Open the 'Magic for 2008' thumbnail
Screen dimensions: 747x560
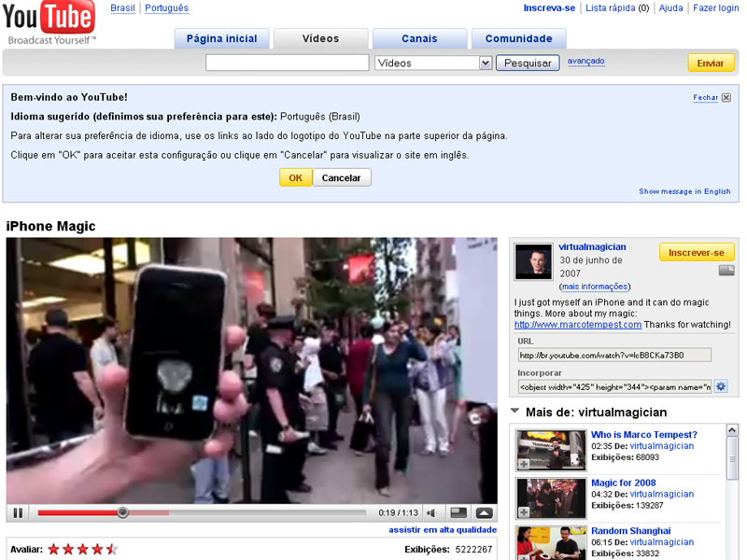(551, 498)
